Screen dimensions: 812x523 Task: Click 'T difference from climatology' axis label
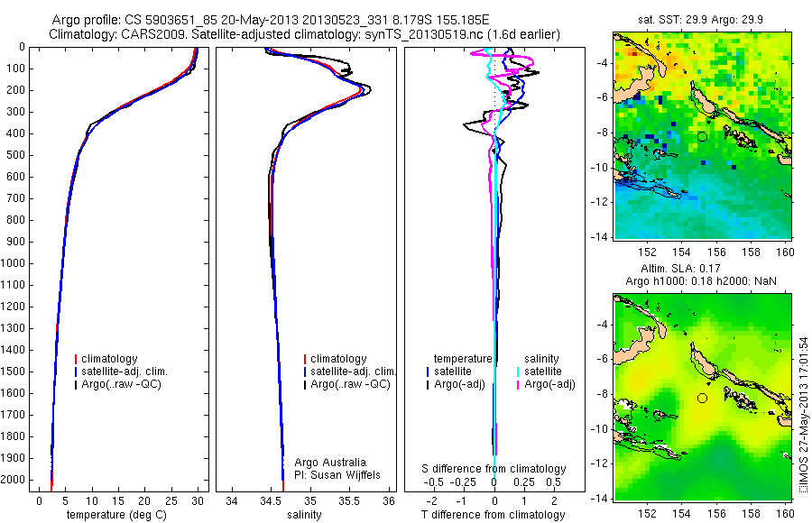coord(493,515)
